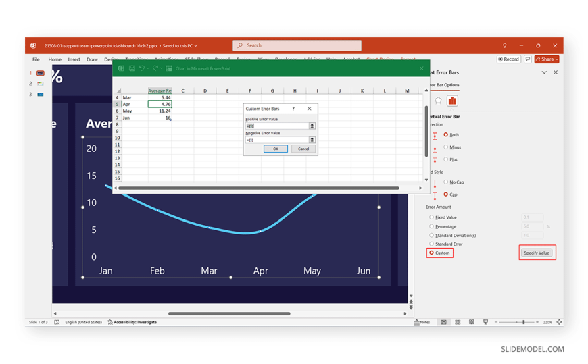Switch to Normal view in status bar
Screen dimensions: 588x364
pos(443,322)
